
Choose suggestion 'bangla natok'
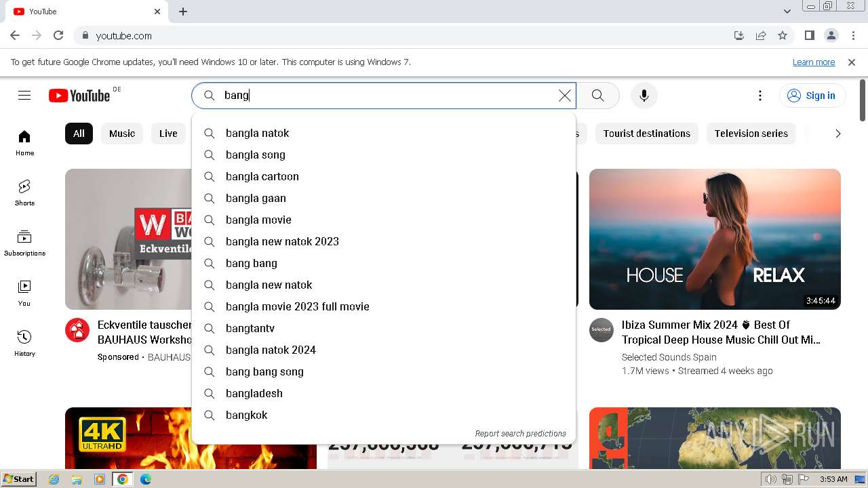tap(384, 133)
